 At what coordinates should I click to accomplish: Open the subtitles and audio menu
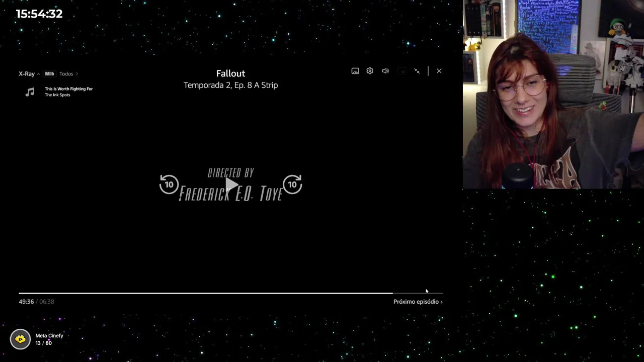(x=355, y=71)
